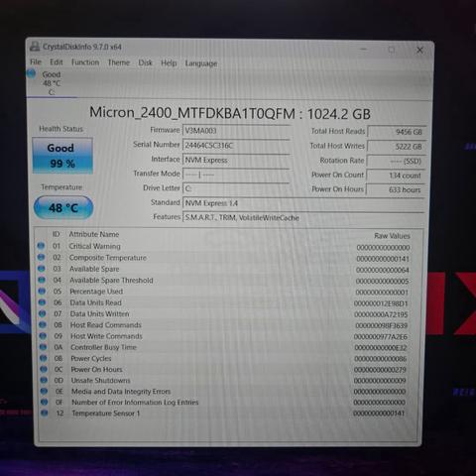Click the ID column header
Screen dimensions: 476x476
(x=56, y=234)
